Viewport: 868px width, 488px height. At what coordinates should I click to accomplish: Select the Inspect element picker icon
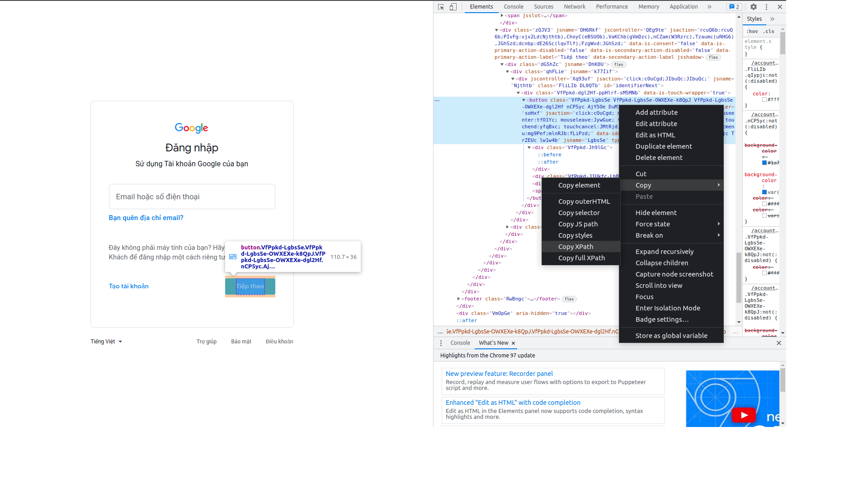point(440,7)
